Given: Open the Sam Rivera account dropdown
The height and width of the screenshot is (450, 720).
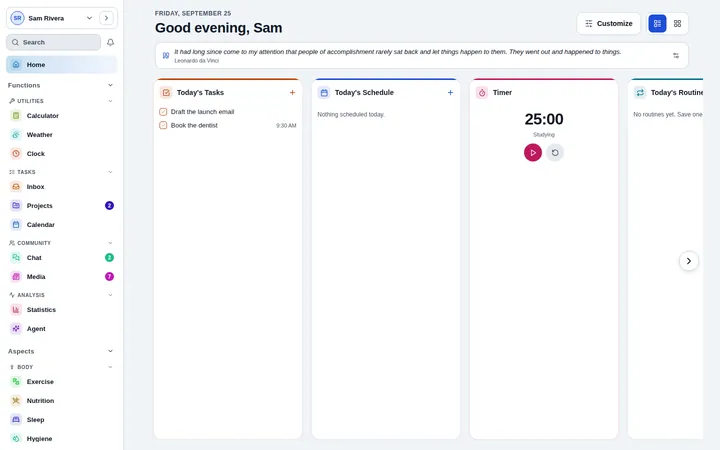Looking at the screenshot, I should click(89, 18).
